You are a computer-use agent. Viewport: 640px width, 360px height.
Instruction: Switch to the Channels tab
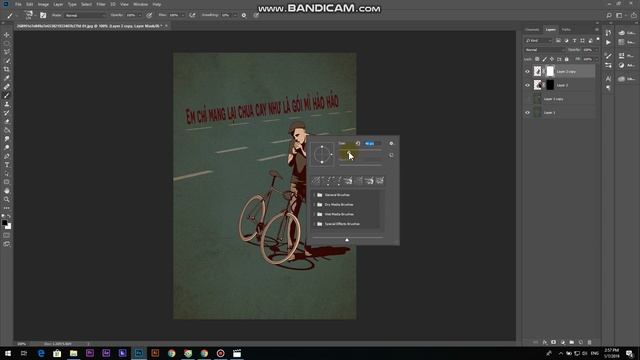point(532,30)
